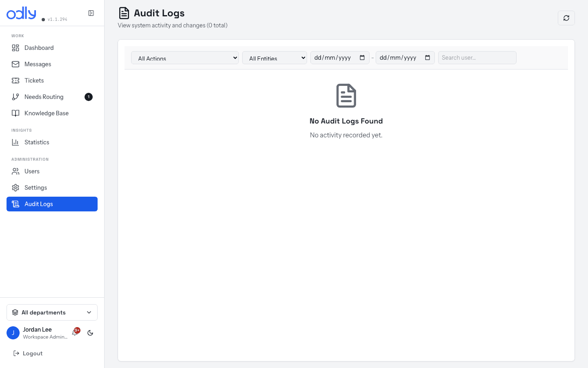Click the Audit Logs page title
The width and height of the screenshot is (588, 368).
tap(159, 13)
